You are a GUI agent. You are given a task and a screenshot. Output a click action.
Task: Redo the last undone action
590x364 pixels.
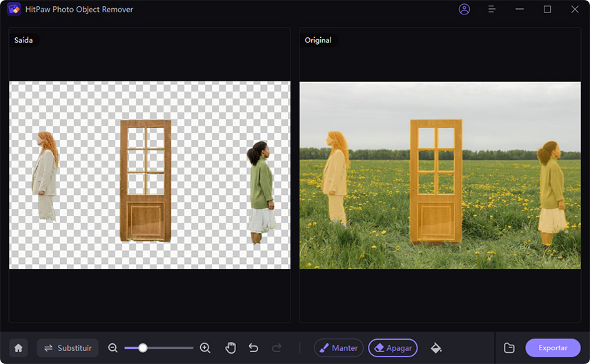(277, 348)
